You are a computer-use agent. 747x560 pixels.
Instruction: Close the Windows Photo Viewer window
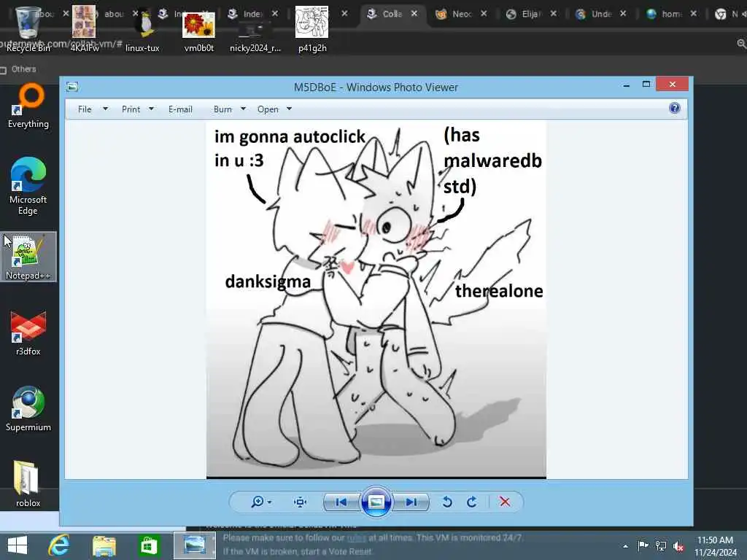click(x=672, y=85)
